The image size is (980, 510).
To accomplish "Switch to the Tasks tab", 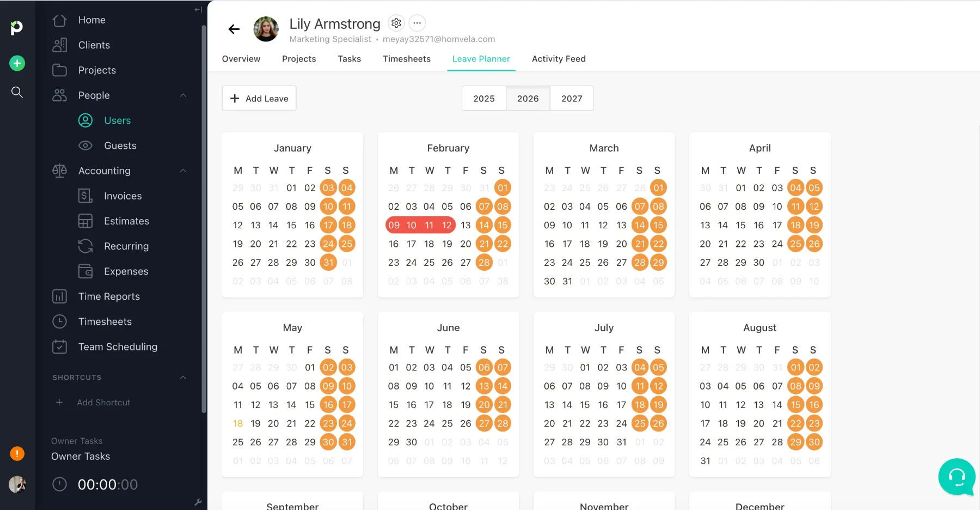I will (349, 59).
